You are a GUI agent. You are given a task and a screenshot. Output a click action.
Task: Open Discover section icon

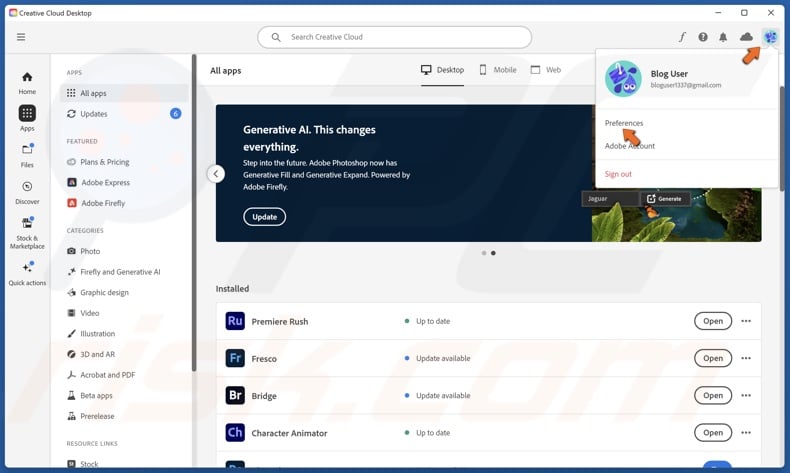pos(27,186)
